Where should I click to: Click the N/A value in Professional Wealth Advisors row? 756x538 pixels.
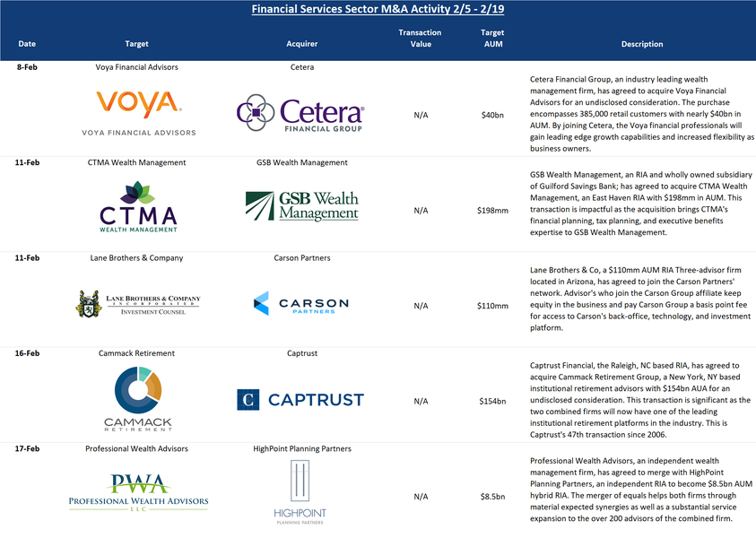pyautogui.click(x=421, y=497)
